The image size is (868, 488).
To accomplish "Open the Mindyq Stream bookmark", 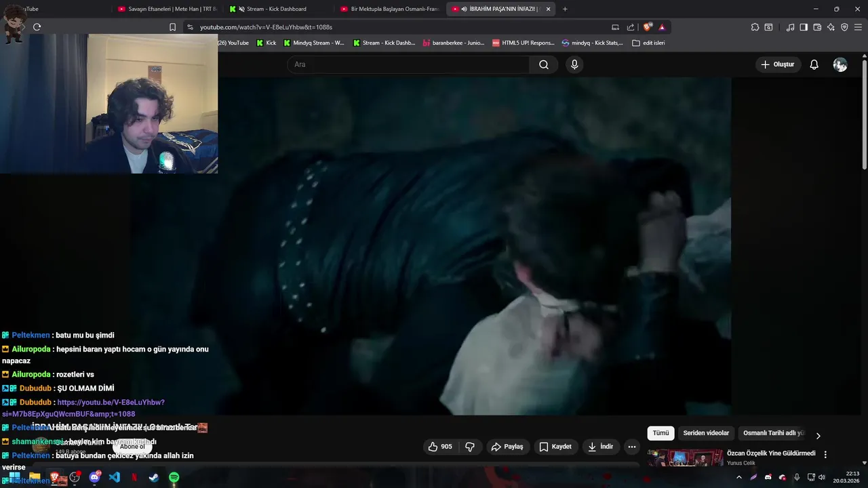I will (x=313, y=43).
